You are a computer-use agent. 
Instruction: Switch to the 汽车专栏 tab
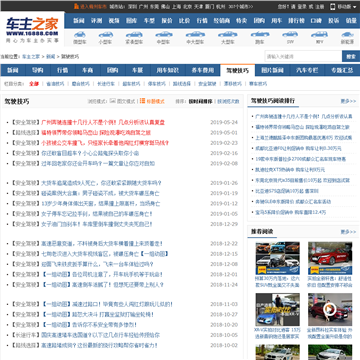[x=307, y=70]
